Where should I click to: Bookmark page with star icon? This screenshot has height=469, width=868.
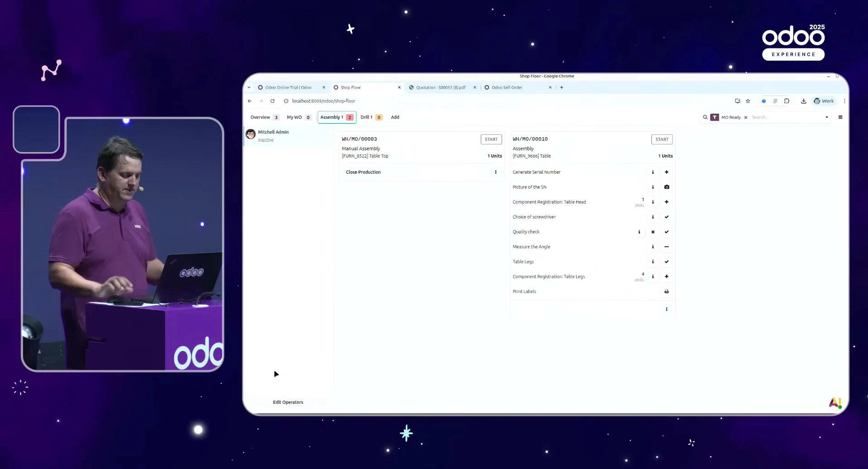748,101
